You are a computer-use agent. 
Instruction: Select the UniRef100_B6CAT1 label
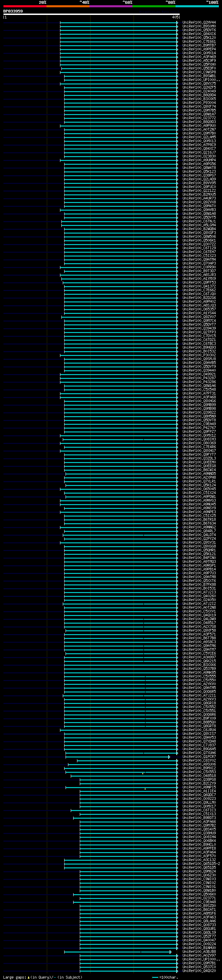point(199,909)
